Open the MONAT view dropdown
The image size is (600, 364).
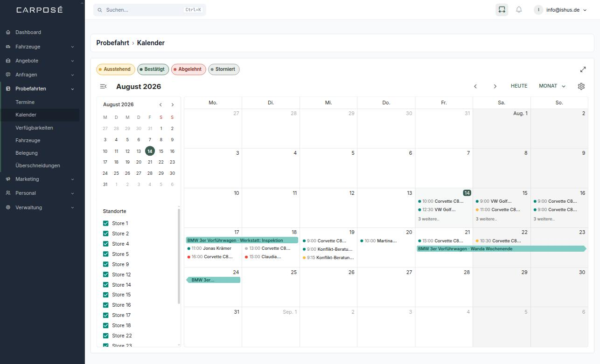point(552,86)
